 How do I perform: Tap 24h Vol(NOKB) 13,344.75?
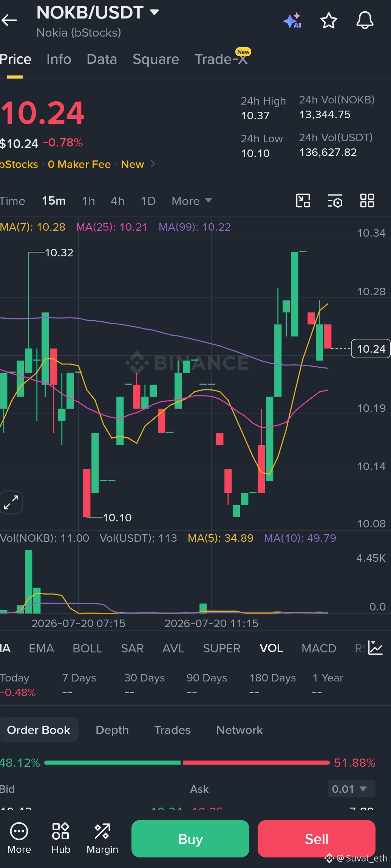point(325,114)
